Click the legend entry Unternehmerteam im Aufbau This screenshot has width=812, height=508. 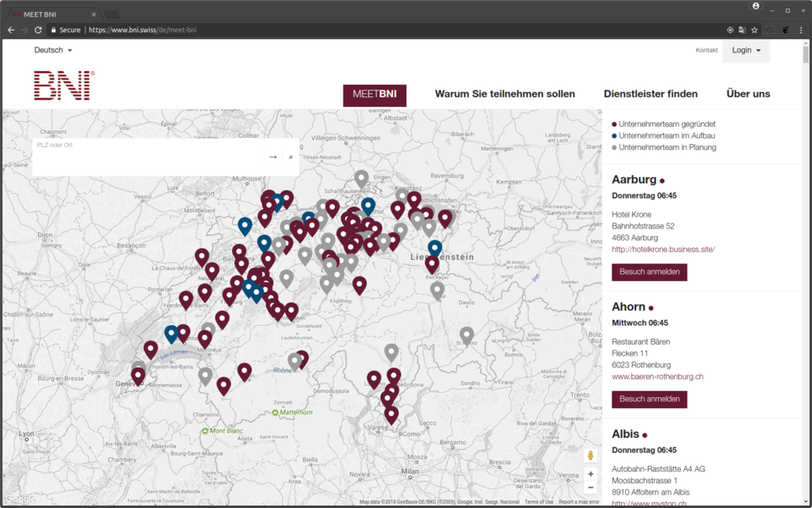click(663, 135)
